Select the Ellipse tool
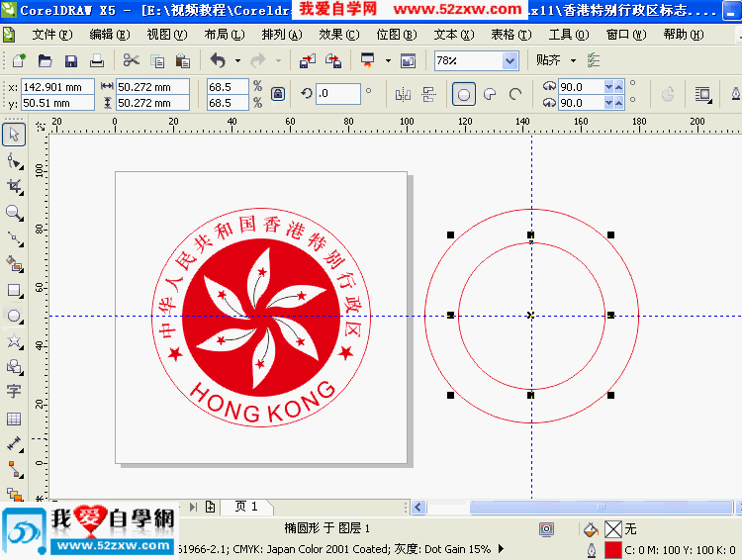The width and height of the screenshot is (742, 560). pos(15,316)
